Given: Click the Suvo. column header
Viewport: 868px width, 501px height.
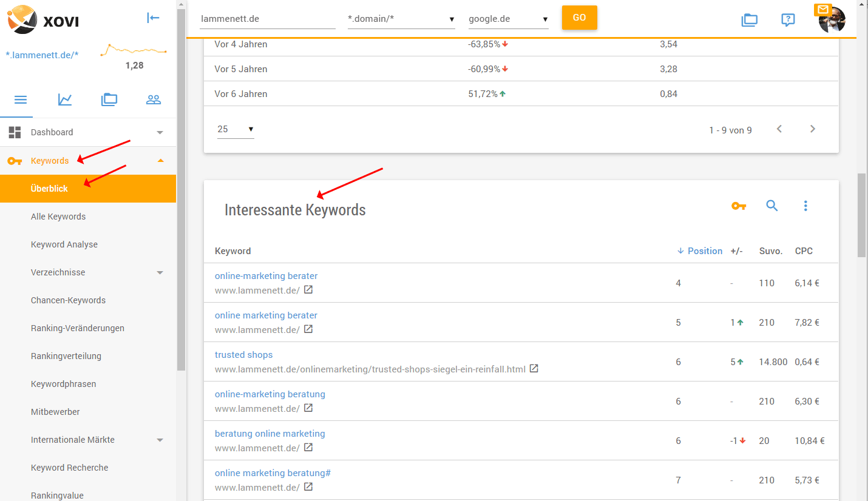Looking at the screenshot, I should coord(771,251).
